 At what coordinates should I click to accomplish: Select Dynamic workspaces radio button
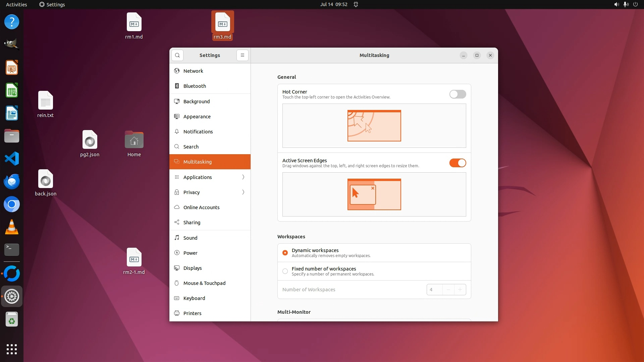tap(285, 253)
